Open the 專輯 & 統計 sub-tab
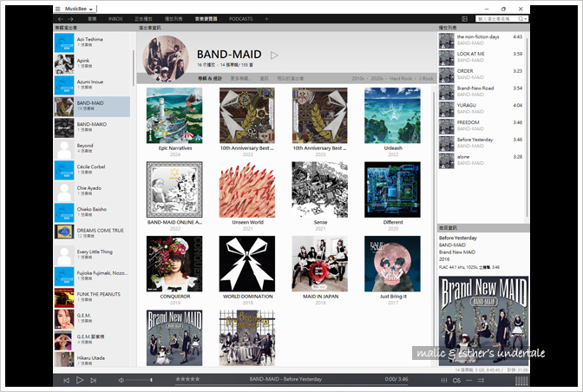The height and width of the screenshot is (392, 583). (x=210, y=78)
